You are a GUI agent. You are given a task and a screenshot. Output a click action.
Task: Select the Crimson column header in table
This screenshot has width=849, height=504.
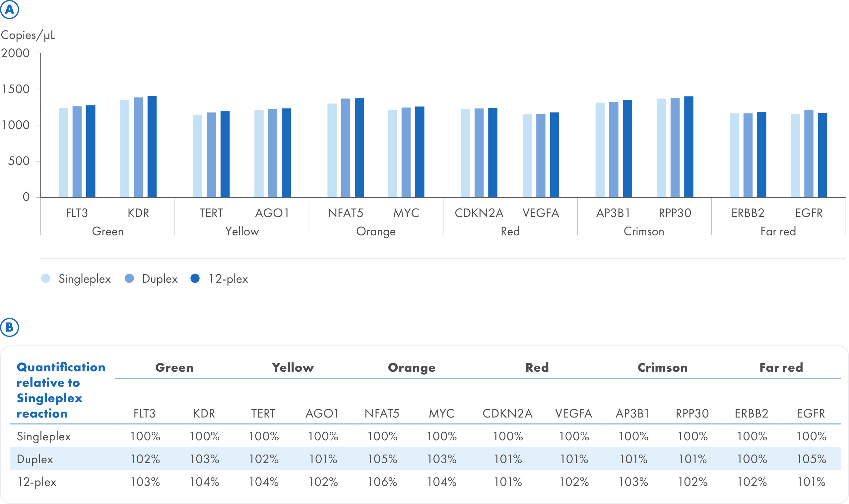click(663, 367)
